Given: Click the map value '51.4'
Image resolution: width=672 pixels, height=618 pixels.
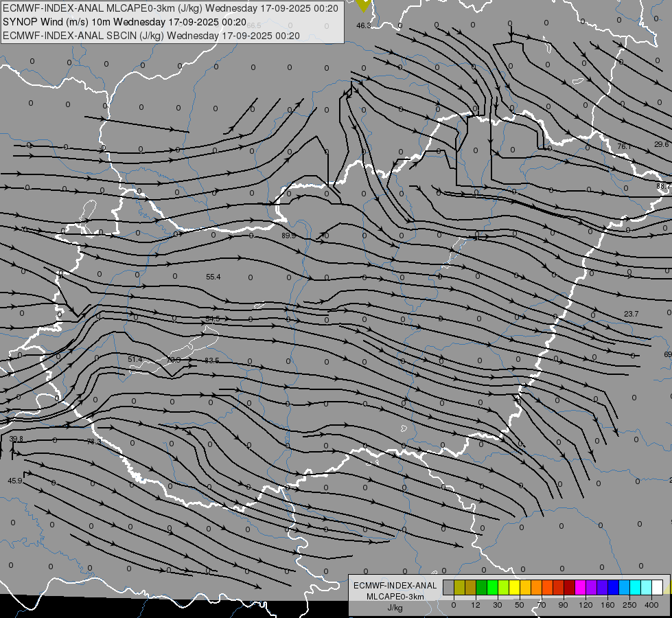Looking at the screenshot, I should (x=135, y=359).
